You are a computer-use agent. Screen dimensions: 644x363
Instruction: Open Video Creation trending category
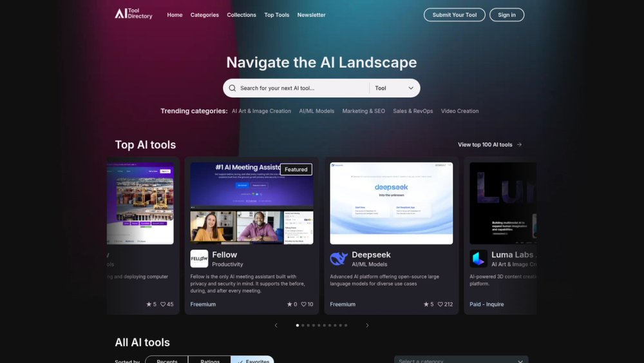point(460,111)
